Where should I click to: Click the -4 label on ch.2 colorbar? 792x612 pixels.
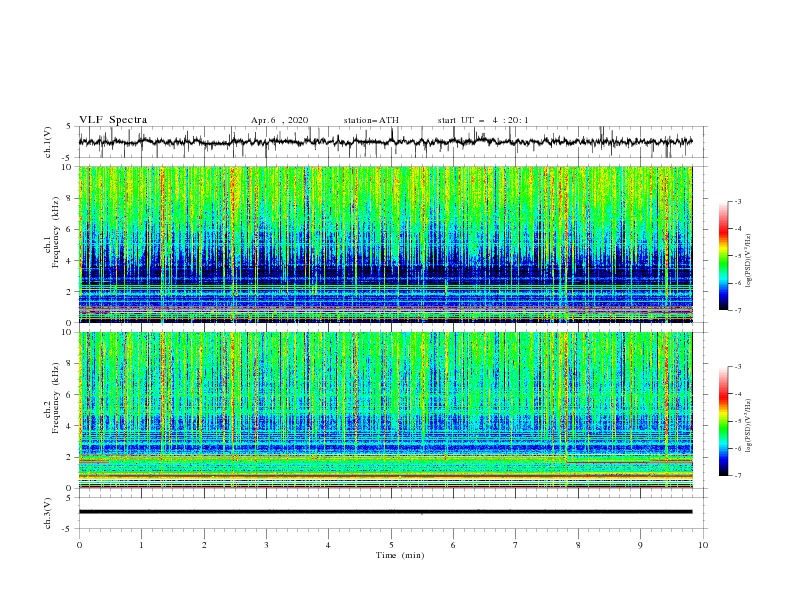coord(737,394)
